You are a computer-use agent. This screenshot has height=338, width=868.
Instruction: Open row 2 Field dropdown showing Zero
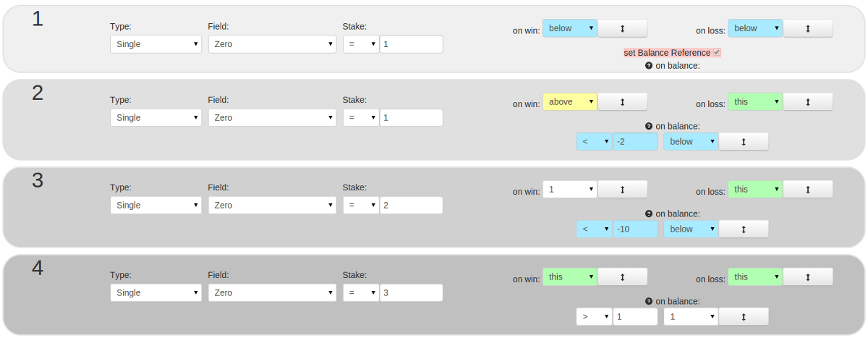272,118
